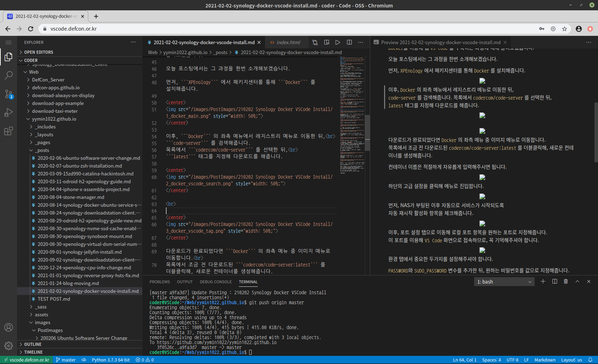Create a new terminal with plus icon
The image size is (598, 364).
pos(543,281)
